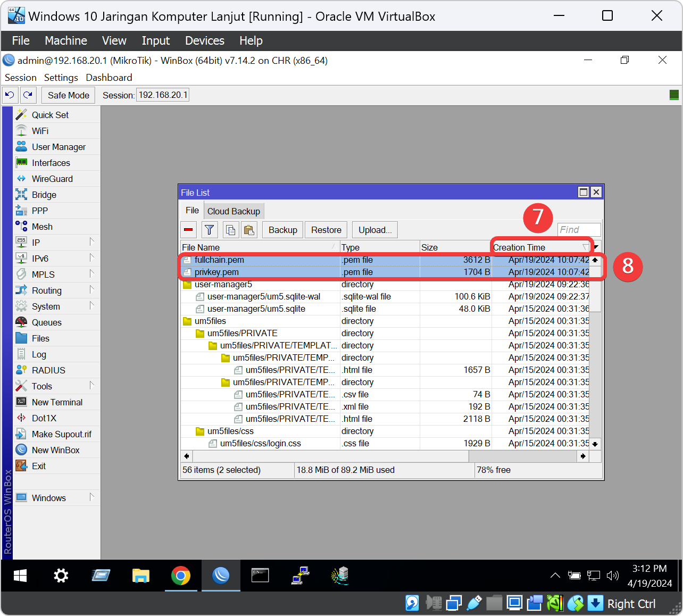Click the red remove file button
This screenshot has width=683, height=616.
coord(188,230)
